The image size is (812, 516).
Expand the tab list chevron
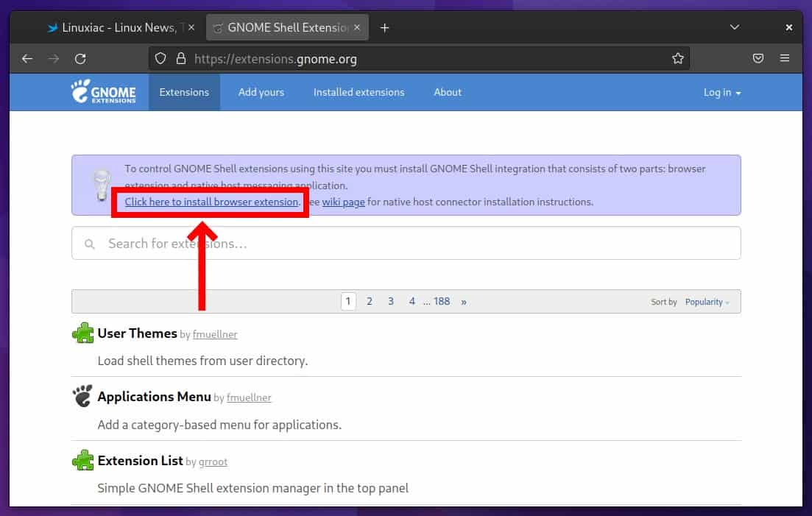pyautogui.click(x=734, y=26)
